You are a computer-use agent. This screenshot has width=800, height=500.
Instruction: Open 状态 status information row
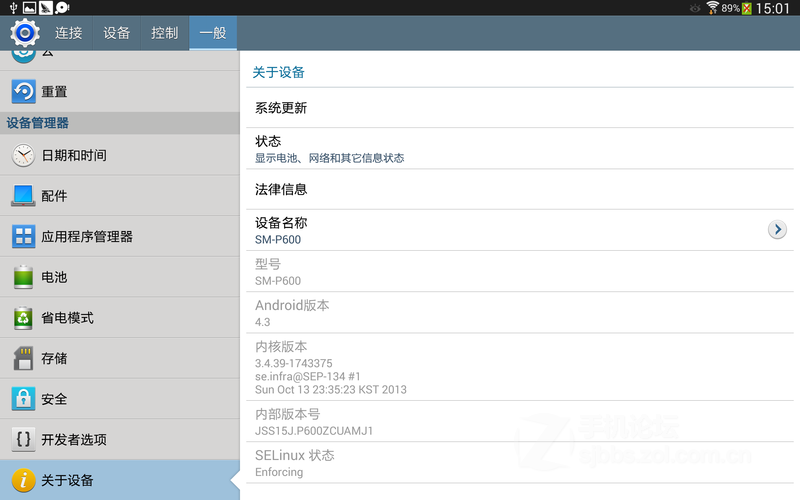click(x=519, y=148)
